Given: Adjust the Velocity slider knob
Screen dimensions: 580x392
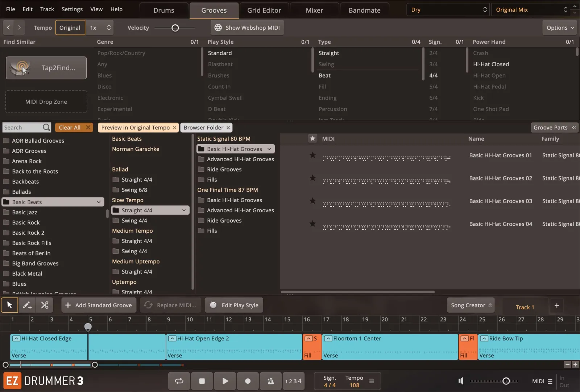Looking at the screenshot, I should (x=175, y=28).
